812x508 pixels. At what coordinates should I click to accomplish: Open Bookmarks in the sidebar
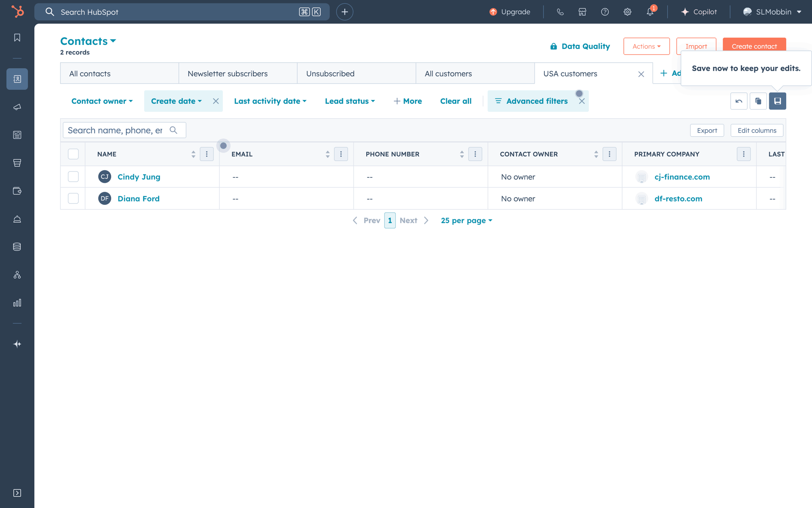tap(17, 38)
